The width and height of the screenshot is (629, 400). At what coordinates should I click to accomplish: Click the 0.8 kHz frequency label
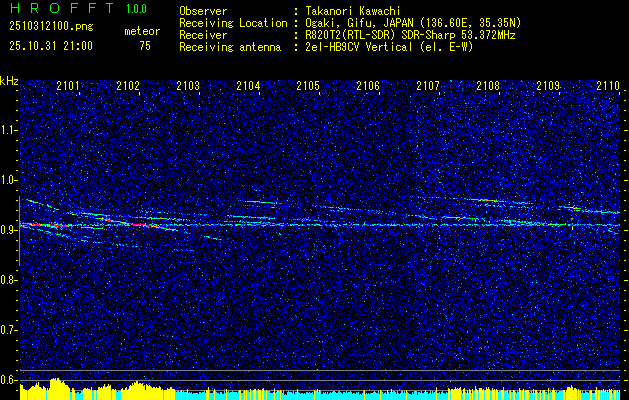point(8,280)
